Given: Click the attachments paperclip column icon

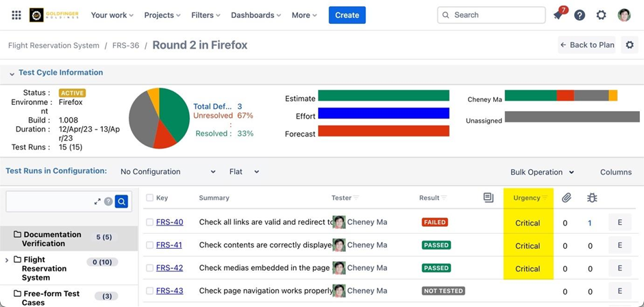Looking at the screenshot, I should pos(566,198).
